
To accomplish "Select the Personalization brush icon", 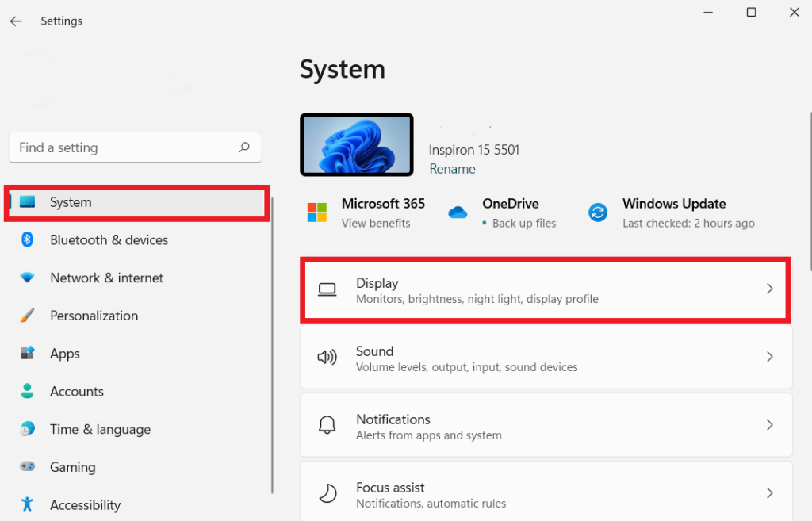I will coord(28,315).
